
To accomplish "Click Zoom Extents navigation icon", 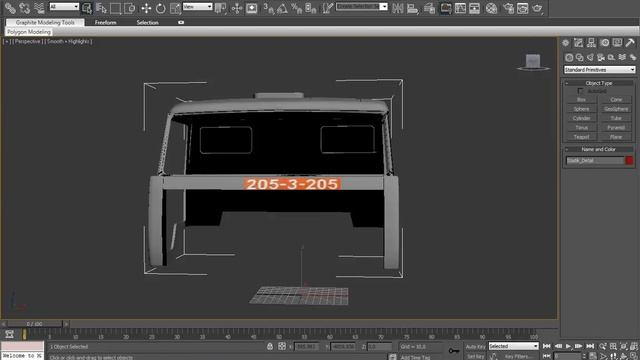I will (x=624, y=347).
